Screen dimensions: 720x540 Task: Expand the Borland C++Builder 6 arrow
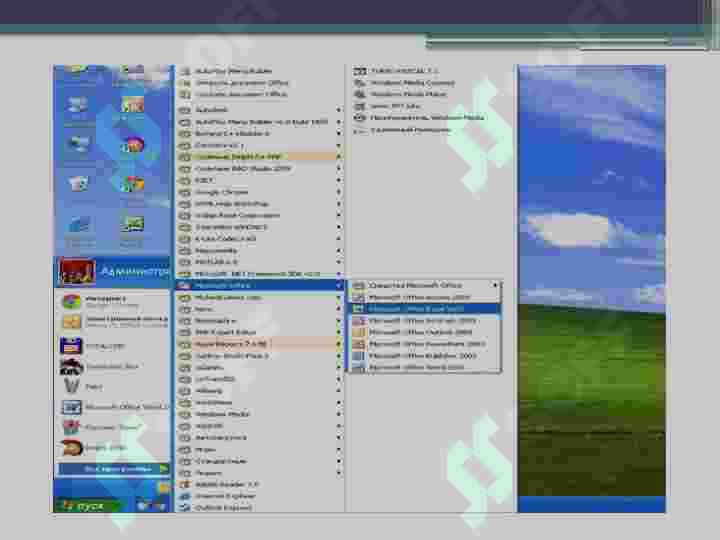coord(339,134)
